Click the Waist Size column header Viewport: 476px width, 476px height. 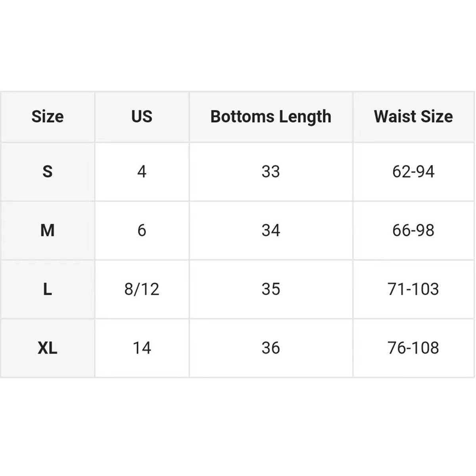coord(413,117)
